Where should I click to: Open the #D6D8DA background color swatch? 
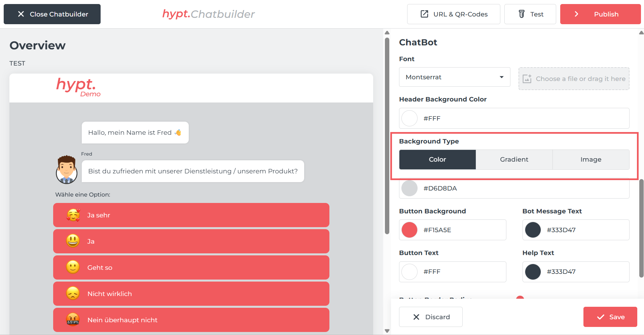point(409,188)
